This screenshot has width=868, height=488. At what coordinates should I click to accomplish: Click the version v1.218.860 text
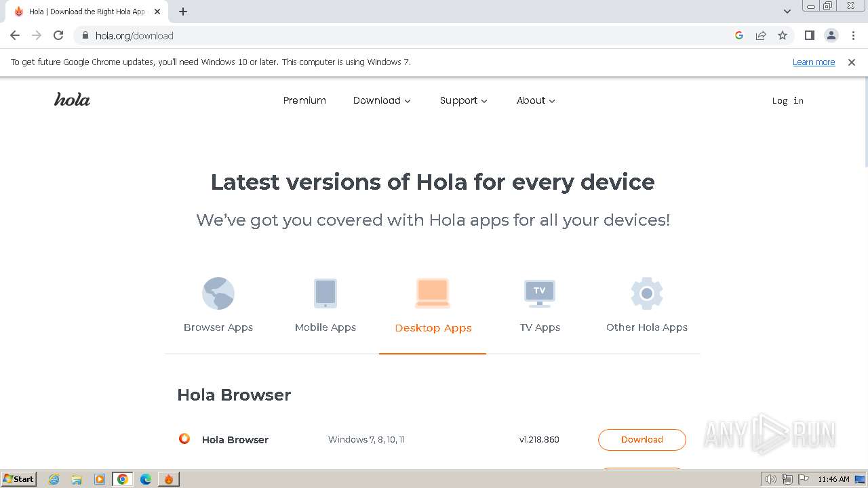pyautogui.click(x=539, y=440)
